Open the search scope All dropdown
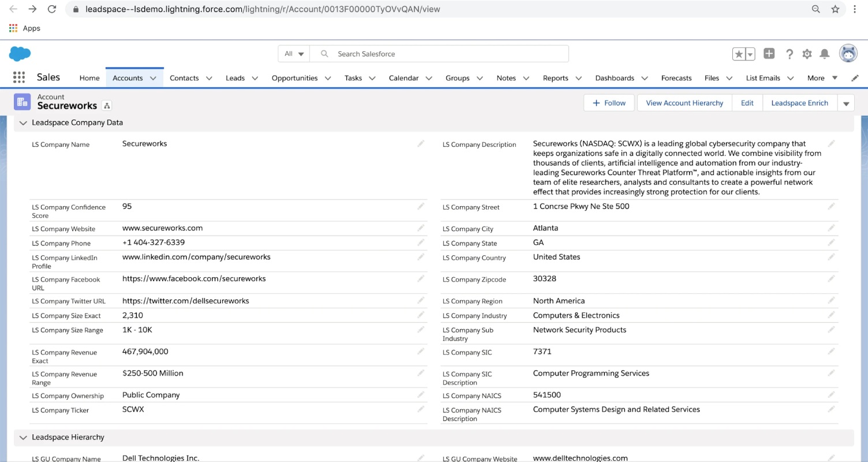The width and height of the screenshot is (868, 462). (x=294, y=54)
